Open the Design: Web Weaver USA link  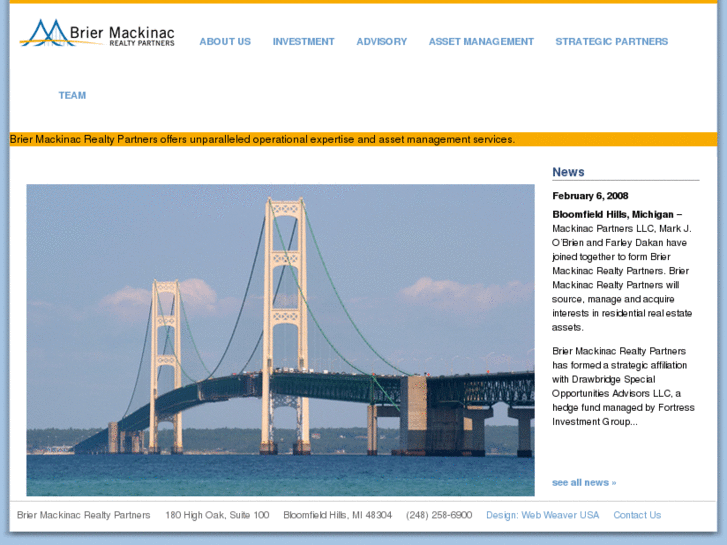542,515
